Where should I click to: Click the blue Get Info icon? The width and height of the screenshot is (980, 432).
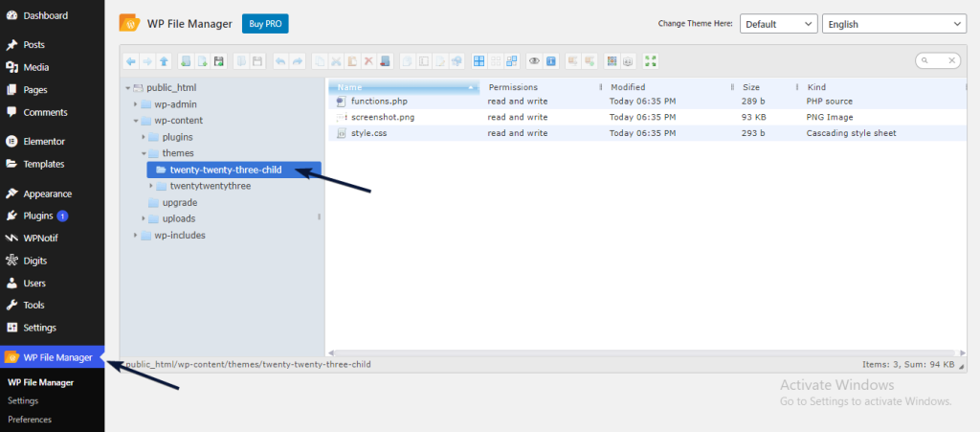click(551, 61)
